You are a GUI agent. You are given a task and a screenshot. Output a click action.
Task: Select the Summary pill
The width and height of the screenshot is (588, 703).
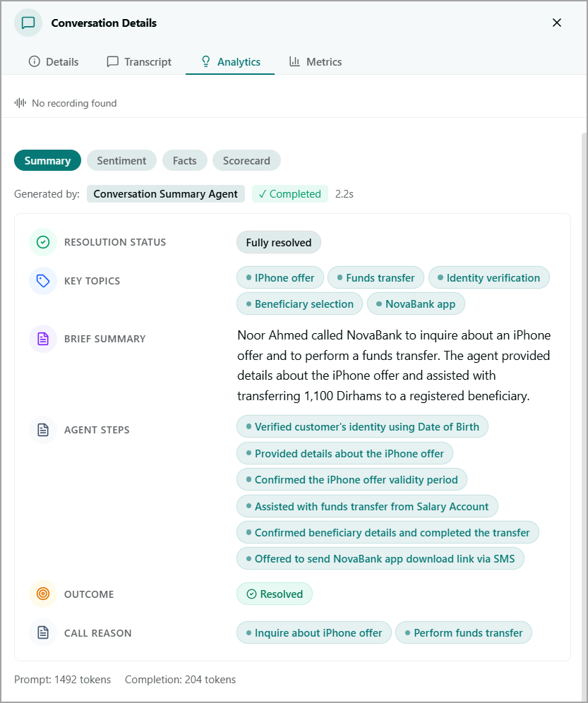[x=47, y=160]
